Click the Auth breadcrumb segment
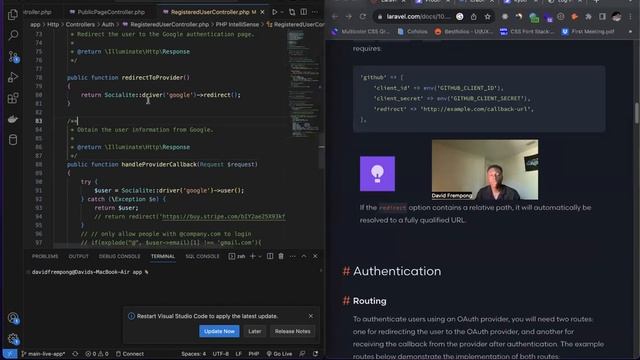The width and height of the screenshot is (640, 360). click(x=108, y=24)
